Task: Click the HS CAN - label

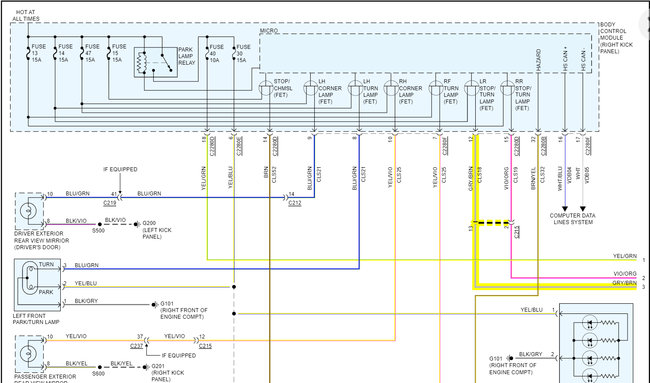Action: 582,61
